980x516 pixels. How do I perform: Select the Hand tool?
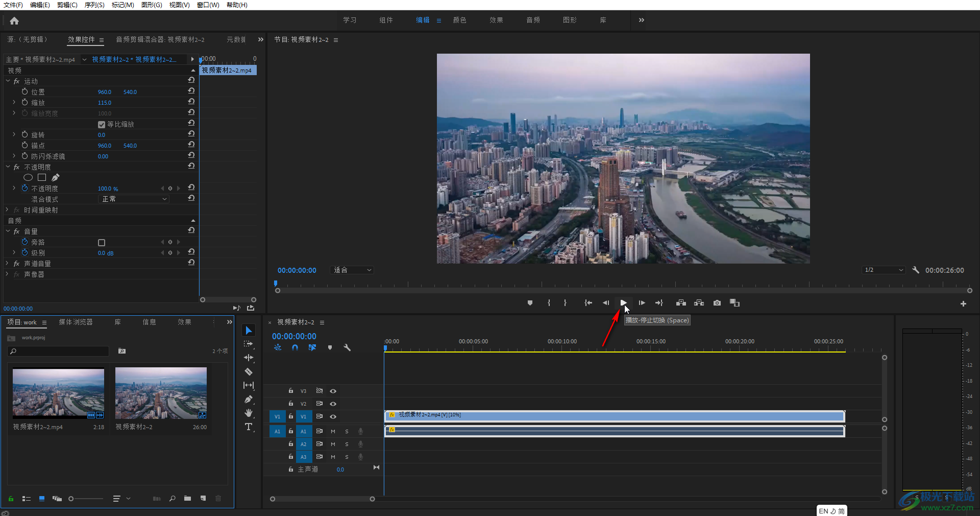(x=249, y=413)
